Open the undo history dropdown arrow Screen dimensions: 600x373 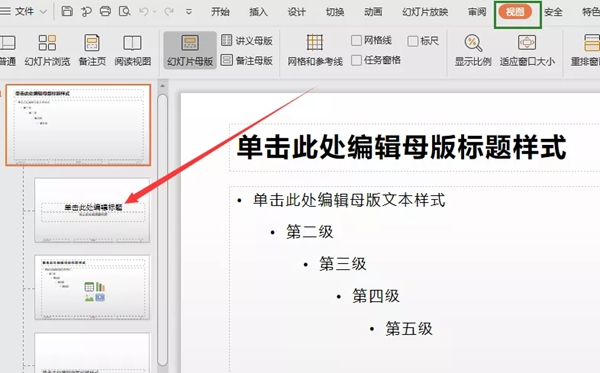point(155,12)
